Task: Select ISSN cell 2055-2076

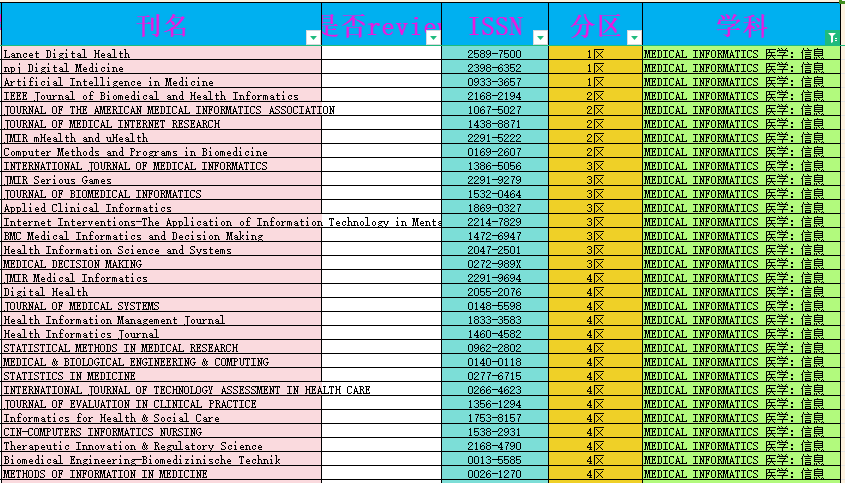Action: (495, 292)
